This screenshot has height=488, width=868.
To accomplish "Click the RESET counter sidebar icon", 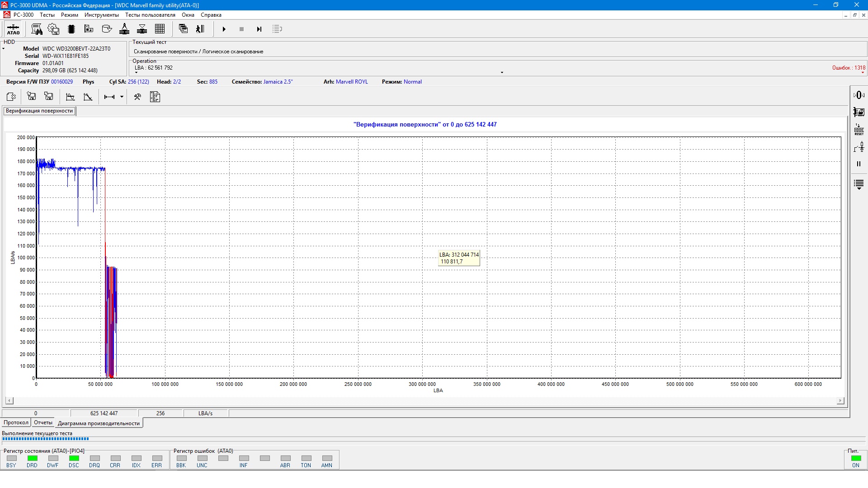I will (859, 130).
